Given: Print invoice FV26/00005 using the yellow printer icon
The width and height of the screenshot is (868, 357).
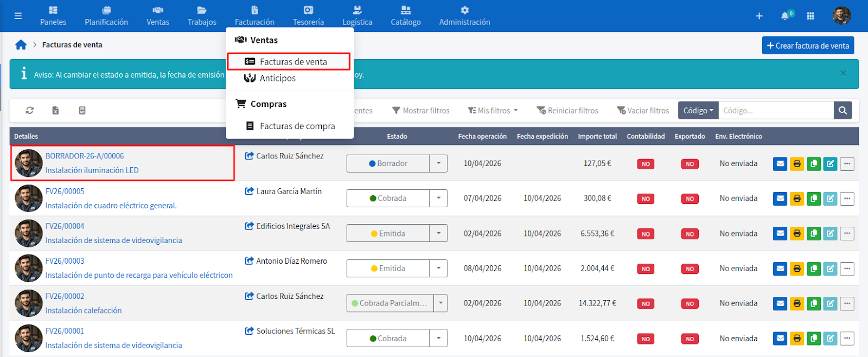Looking at the screenshot, I should 796,199.
